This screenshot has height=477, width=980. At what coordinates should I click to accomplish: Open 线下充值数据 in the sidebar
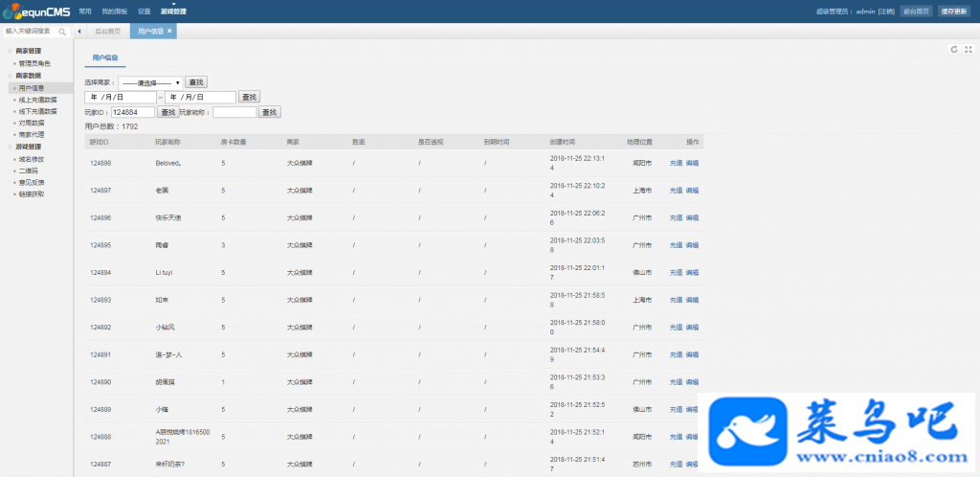[x=38, y=111]
